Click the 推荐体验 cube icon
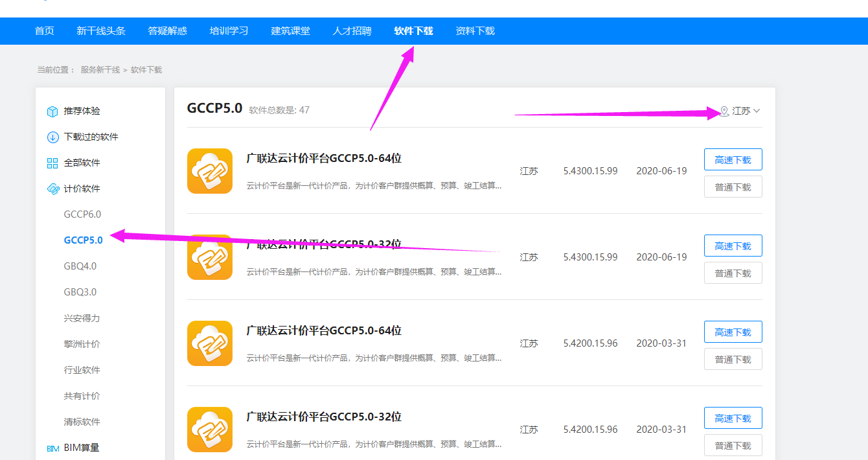 pos(53,111)
